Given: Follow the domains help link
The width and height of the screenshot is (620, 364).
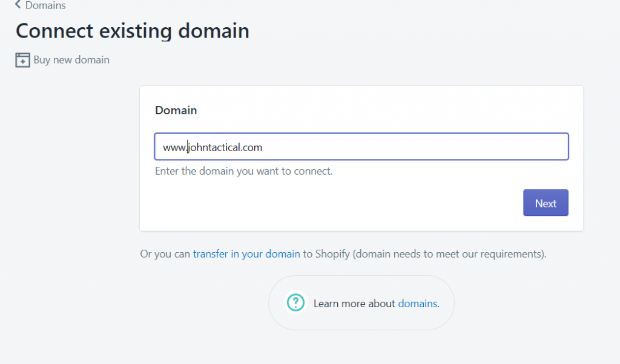Looking at the screenshot, I should [417, 303].
